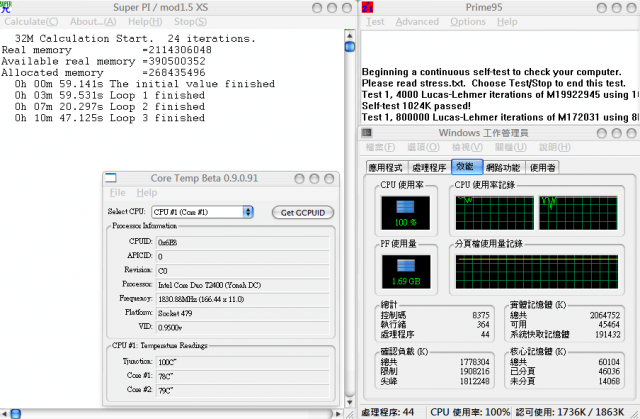Open 檔案(F) menu in Task Manager
The image size is (640, 419).
[x=380, y=147]
